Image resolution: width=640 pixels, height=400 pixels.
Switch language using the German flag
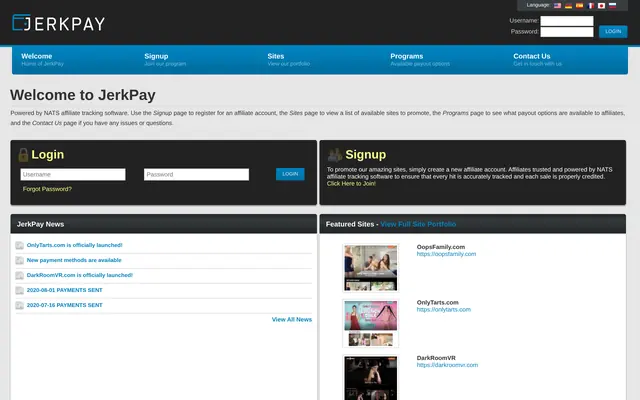[x=568, y=6]
